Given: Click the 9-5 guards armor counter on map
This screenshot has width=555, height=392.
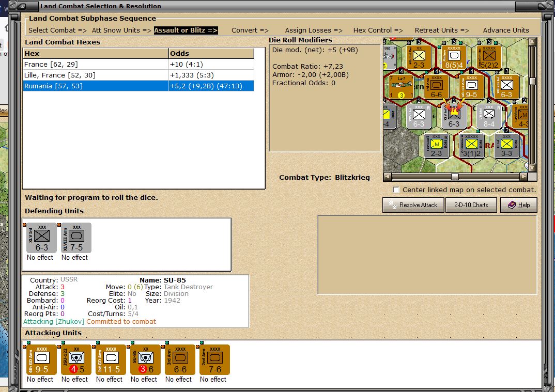Looking at the screenshot, I should (471, 87).
